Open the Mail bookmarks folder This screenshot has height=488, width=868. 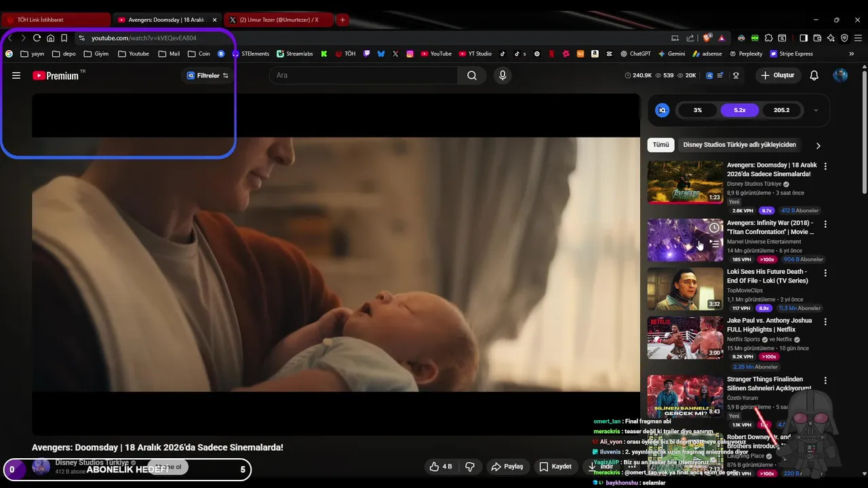pyautogui.click(x=169, y=54)
